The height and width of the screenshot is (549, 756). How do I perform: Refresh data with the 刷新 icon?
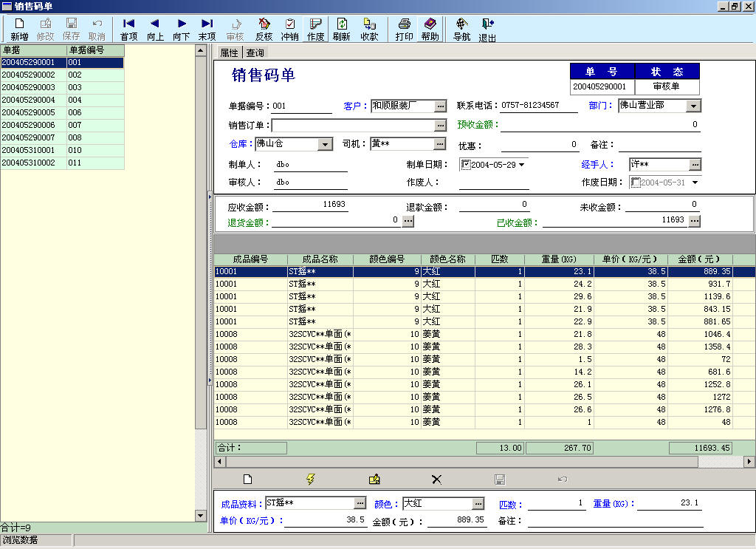pyautogui.click(x=342, y=30)
